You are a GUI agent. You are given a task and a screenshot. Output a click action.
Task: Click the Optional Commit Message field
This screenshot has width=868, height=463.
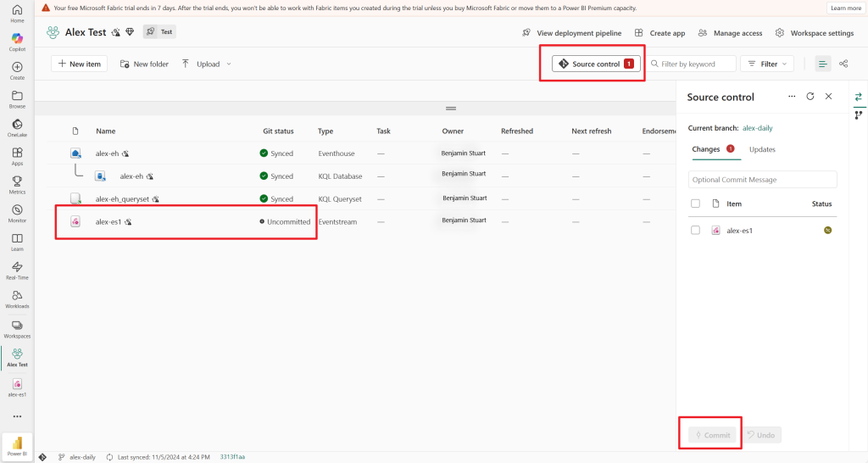coord(762,180)
